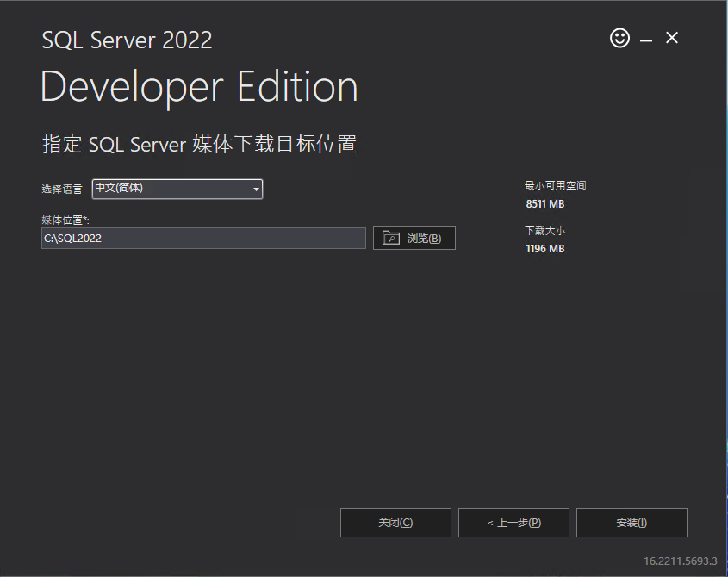
Task: Click the smiley feedback icon
Action: coord(619,38)
